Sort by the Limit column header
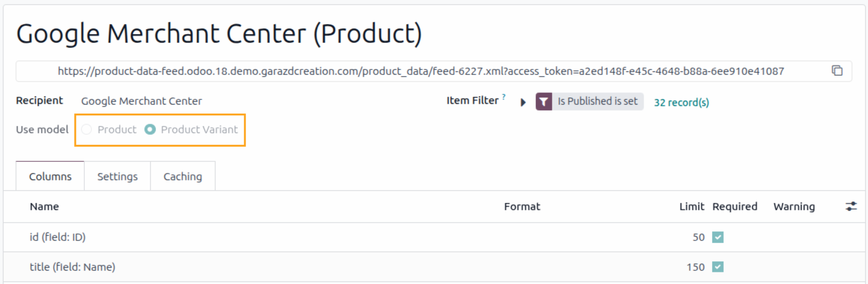This screenshot has height=284, width=868. point(692,207)
